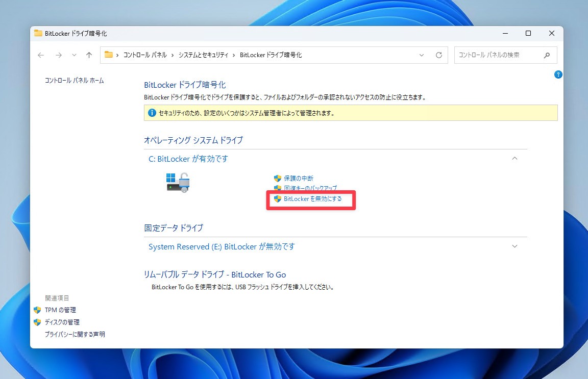588x379 pixels.
Task: Open recent locations chevron beside forward arrow
Action: (x=74, y=55)
